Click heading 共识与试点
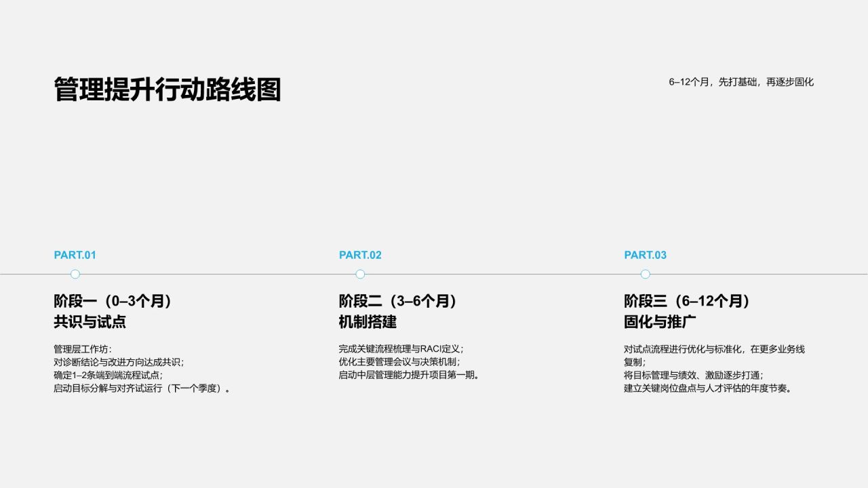Viewport: 868px width, 488px height. coord(90,321)
